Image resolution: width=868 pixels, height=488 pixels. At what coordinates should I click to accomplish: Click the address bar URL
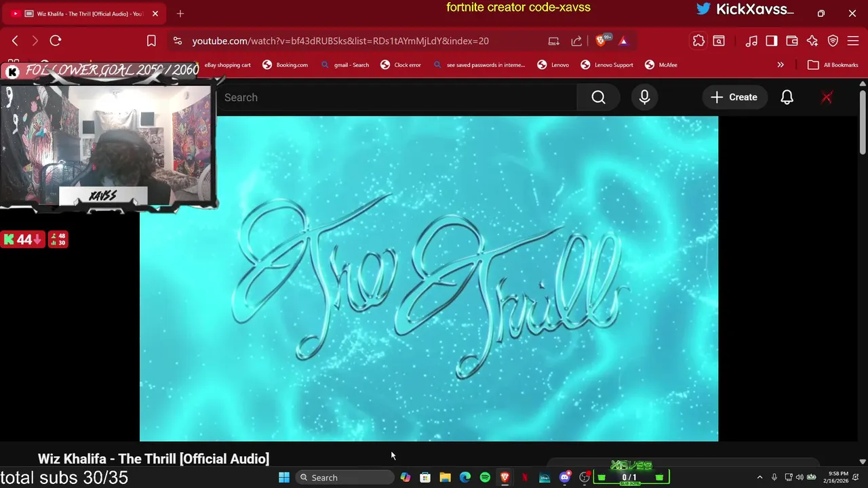(340, 41)
